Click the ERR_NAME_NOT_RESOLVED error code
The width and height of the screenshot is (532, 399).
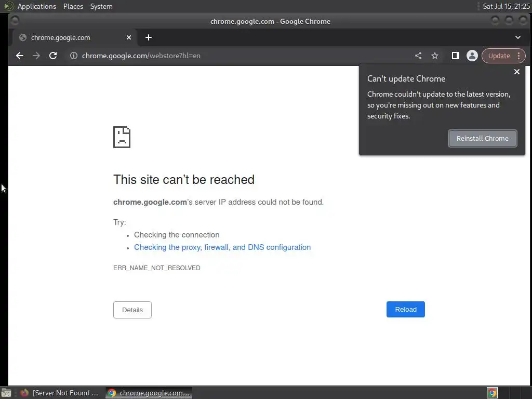tap(157, 268)
